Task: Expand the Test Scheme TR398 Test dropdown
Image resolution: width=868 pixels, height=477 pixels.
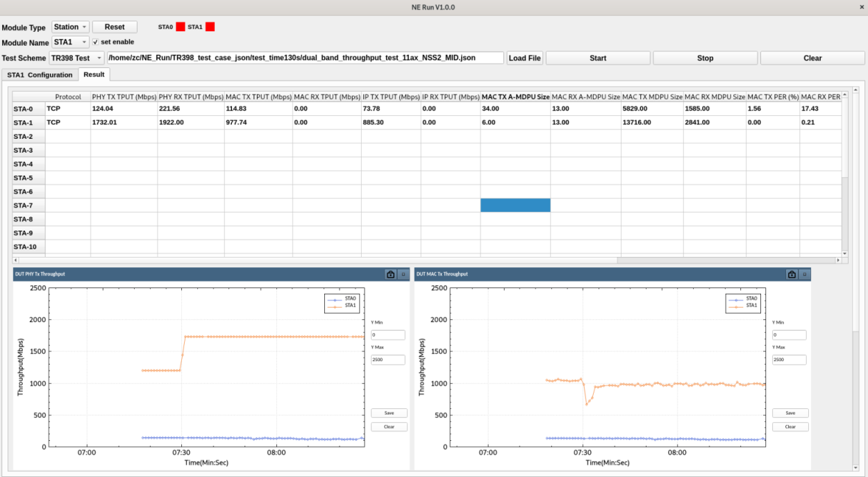Action: point(76,58)
